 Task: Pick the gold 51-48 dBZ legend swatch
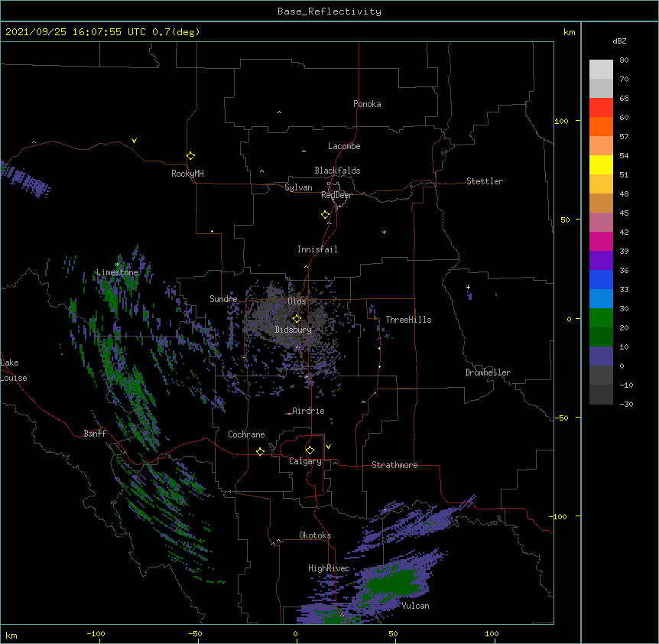click(601, 184)
